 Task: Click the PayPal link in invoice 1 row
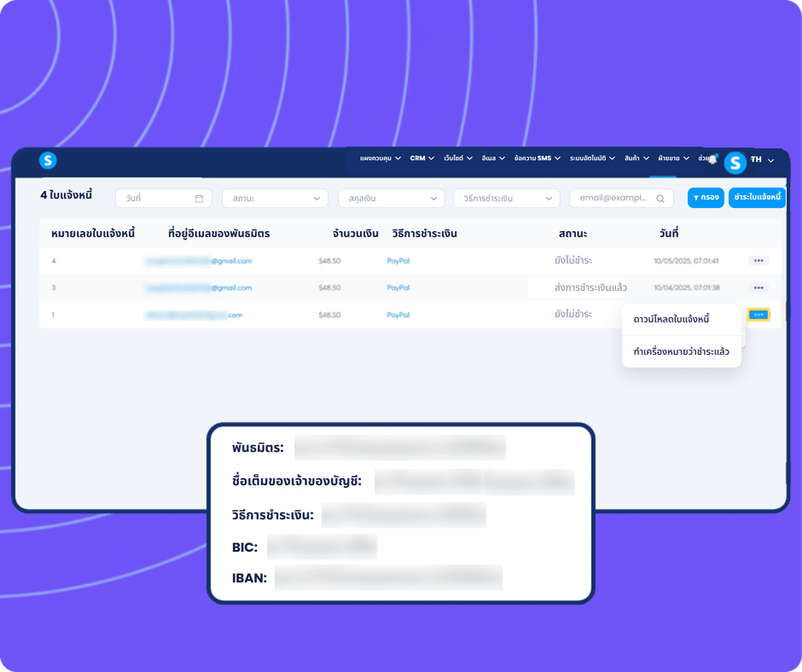point(398,315)
